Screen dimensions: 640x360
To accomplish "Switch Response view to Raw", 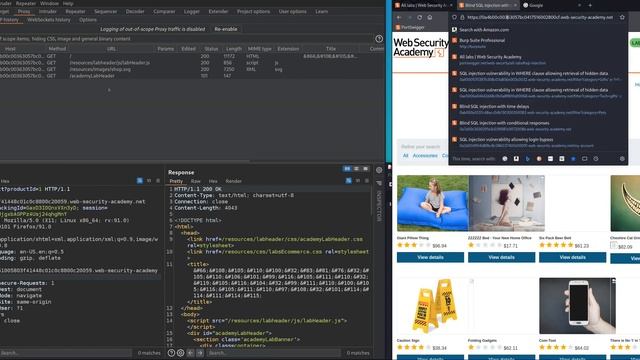I will pyautogui.click(x=196, y=181).
